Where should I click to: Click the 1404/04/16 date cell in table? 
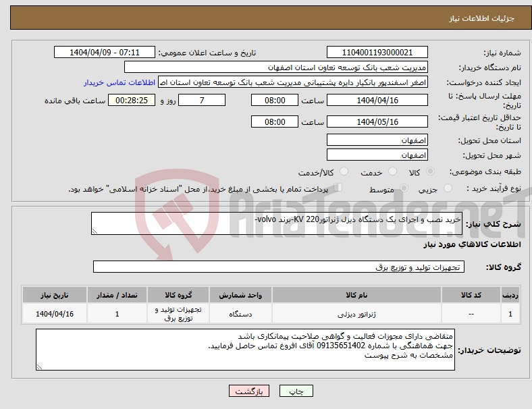(x=55, y=314)
